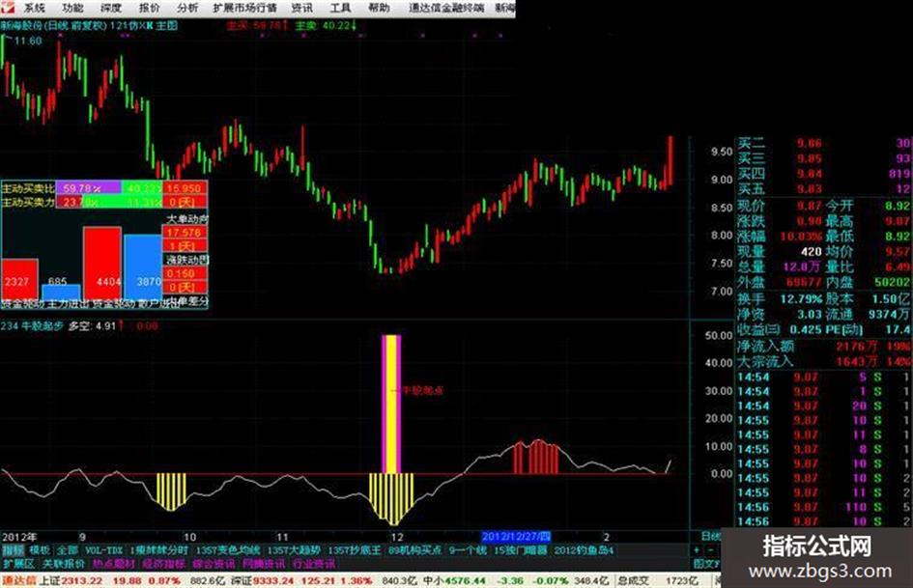Click the 15.950 value box
Viewport: 913px width, 588px height.
pos(185,188)
